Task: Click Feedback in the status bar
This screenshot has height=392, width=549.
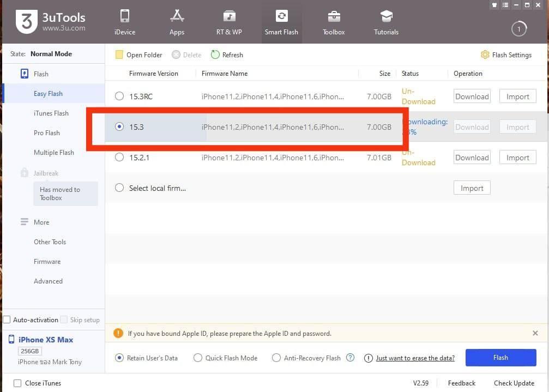Action: (x=461, y=383)
